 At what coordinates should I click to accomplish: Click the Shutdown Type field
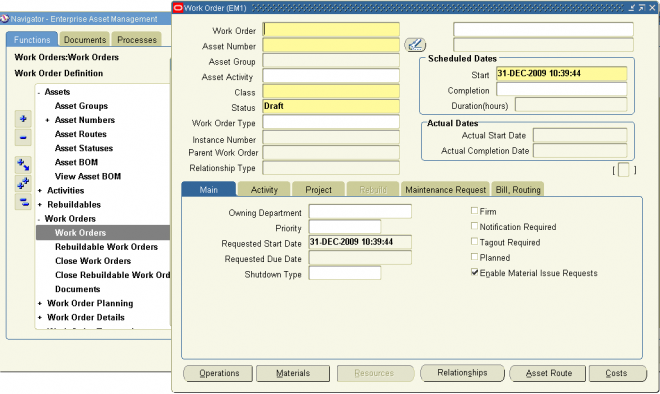[x=345, y=273]
